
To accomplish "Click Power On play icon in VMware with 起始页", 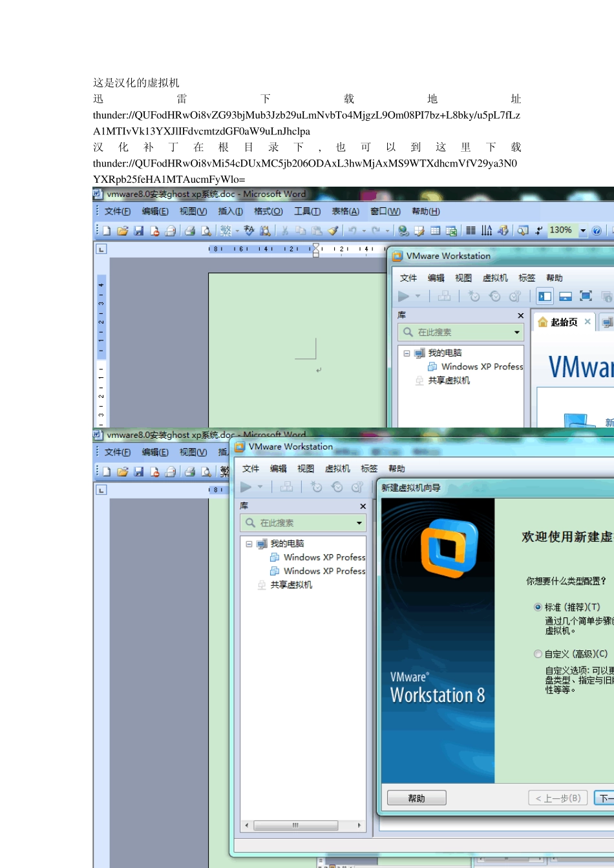I will click(x=404, y=296).
